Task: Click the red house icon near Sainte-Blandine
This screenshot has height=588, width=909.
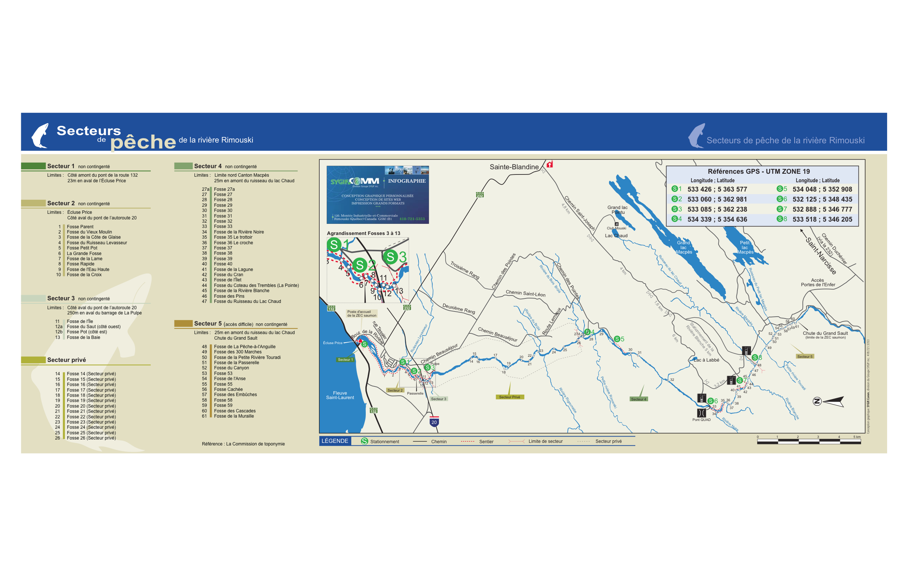Action: pos(550,164)
